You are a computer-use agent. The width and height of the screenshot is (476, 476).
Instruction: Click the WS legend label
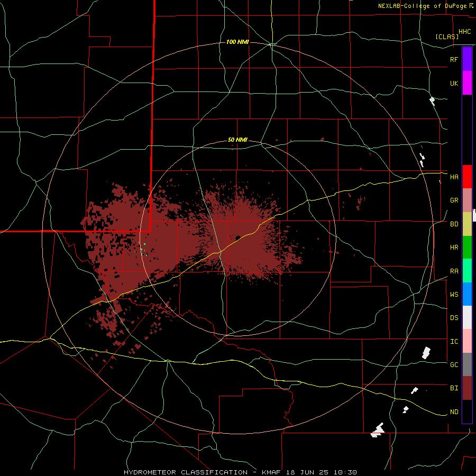[454, 295]
